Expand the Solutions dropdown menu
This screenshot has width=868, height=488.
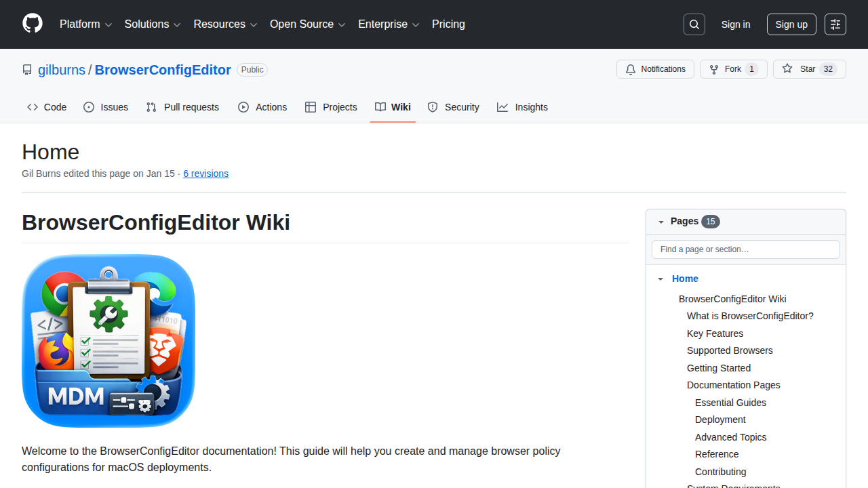coord(153,24)
